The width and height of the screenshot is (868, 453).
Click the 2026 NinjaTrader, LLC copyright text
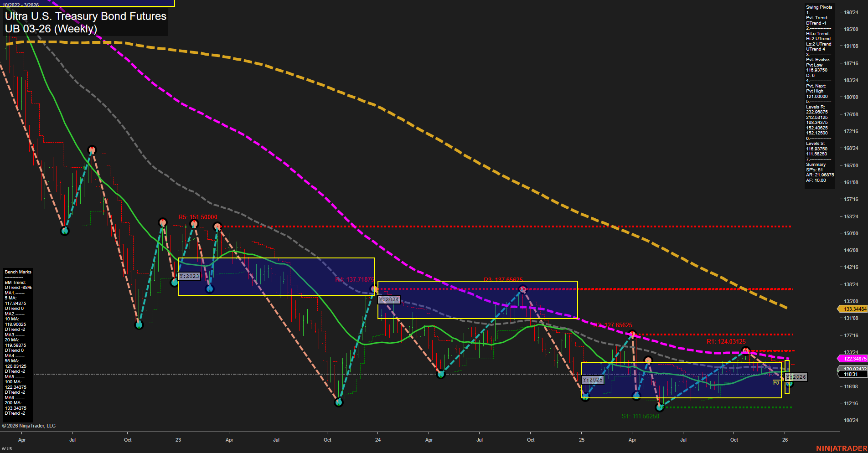pos(30,425)
